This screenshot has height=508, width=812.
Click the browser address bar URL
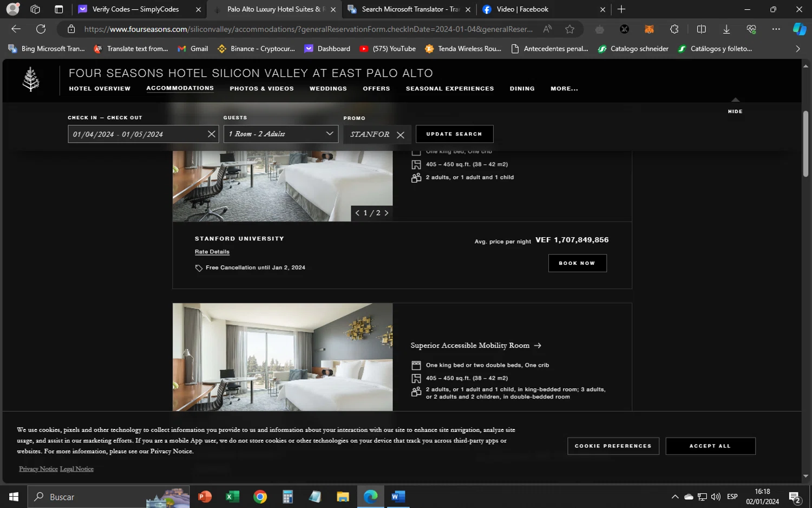click(309, 29)
